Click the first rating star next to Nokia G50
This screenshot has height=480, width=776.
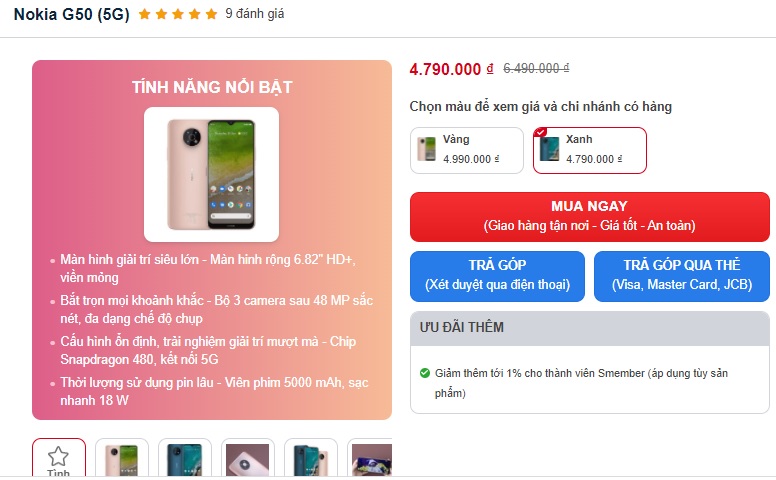point(145,15)
